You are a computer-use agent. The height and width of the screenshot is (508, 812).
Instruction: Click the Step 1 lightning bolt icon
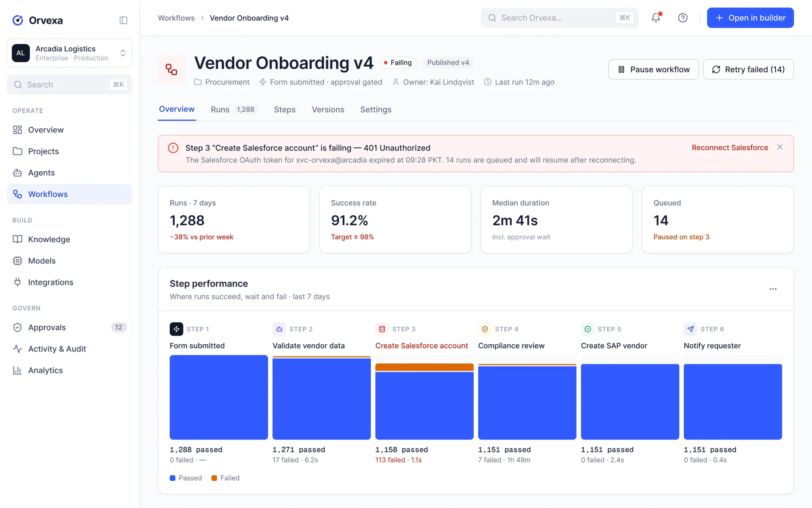[x=176, y=329]
